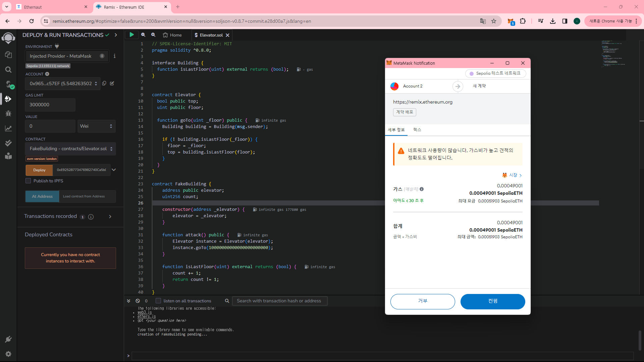This screenshot has height=362, width=644.
Task: Click the terminal search magnifier icon
Action: click(x=227, y=301)
